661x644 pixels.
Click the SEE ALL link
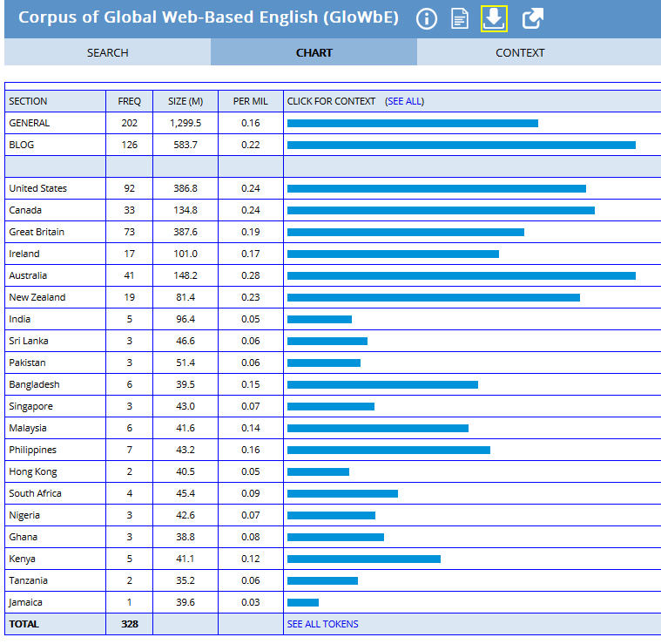click(x=404, y=101)
